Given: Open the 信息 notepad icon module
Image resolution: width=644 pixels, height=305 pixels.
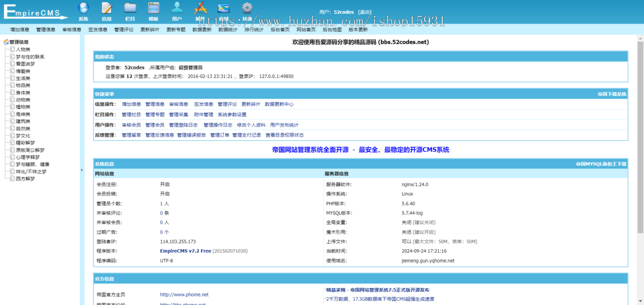Looking at the screenshot, I should (107, 11).
